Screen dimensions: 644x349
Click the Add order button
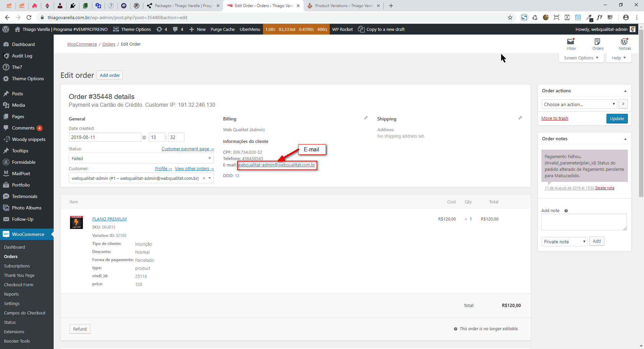tap(110, 75)
